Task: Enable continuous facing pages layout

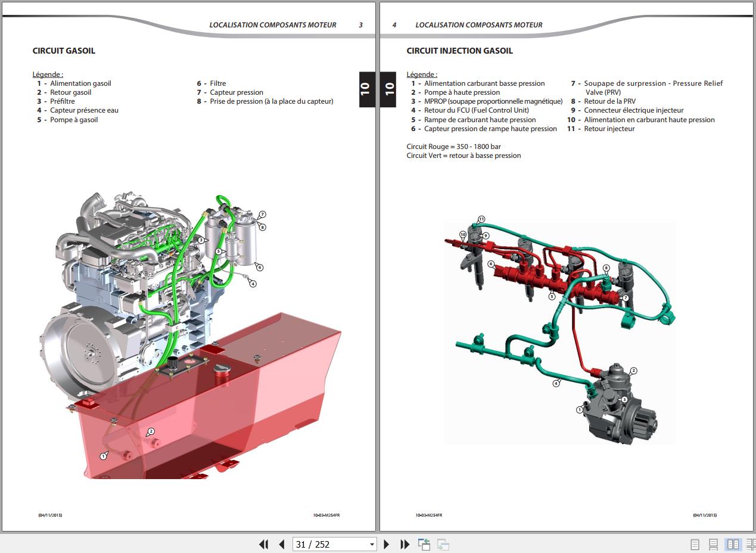Action: tap(751, 544)
